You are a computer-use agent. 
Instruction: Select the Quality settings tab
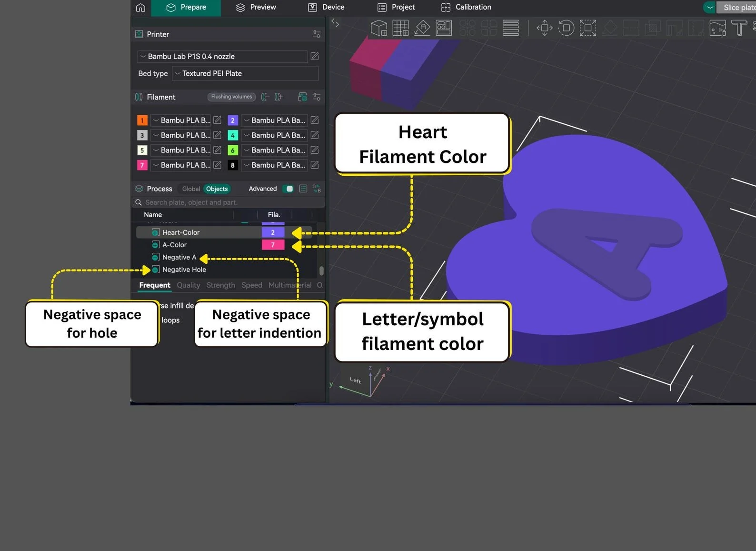189,285
